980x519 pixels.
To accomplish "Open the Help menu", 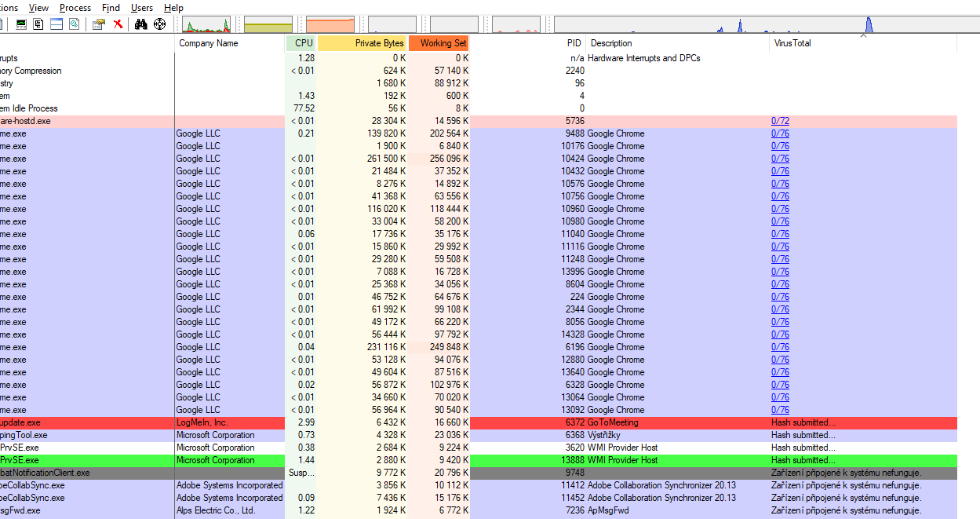I will tap(173, 8).
